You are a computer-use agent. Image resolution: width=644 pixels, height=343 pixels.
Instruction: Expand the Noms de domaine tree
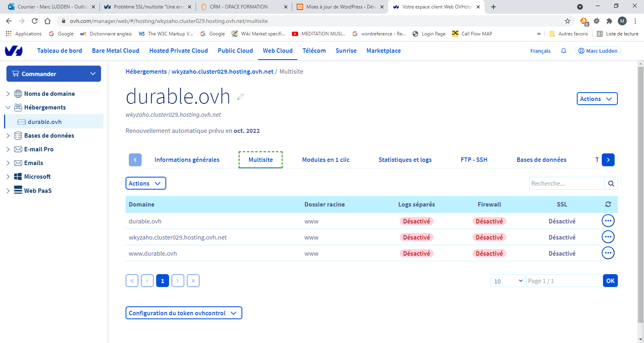[x=8, y=94]
